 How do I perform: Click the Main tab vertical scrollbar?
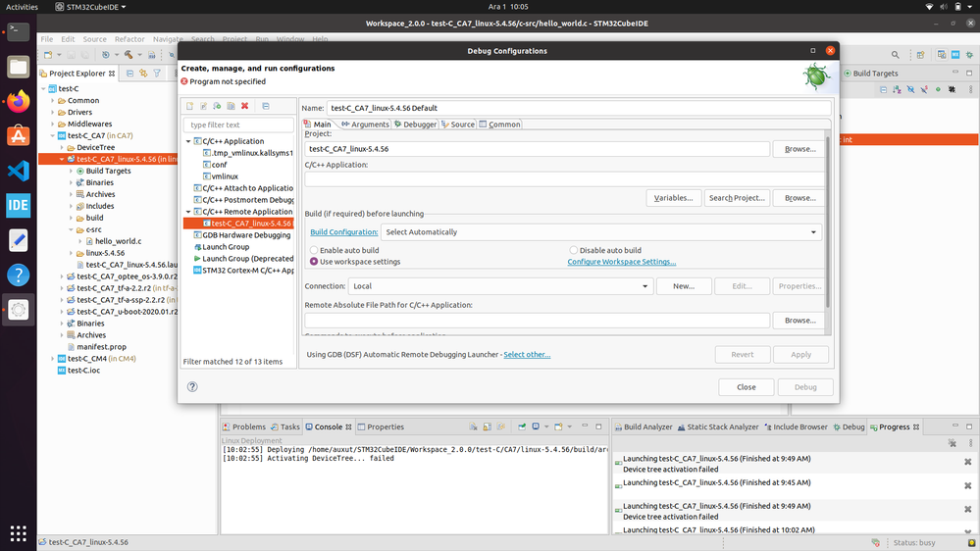tap(828, 222)
